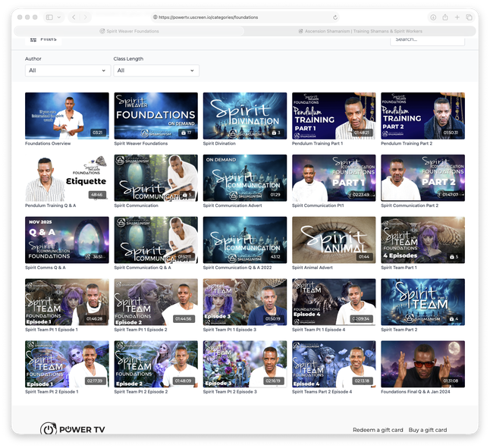Viewport: 490px width, 448px height.
Task: Open Spirit Team Pt 1 Episode 2 thumbnail
Action: 156,302
